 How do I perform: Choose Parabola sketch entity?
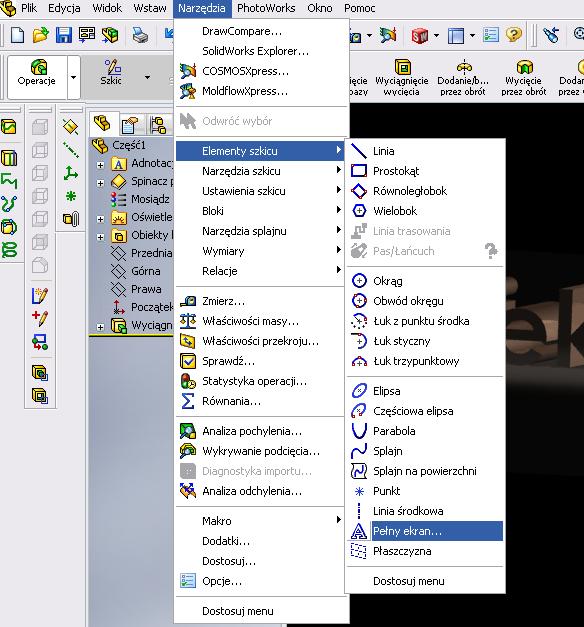[x=425, y=431]
